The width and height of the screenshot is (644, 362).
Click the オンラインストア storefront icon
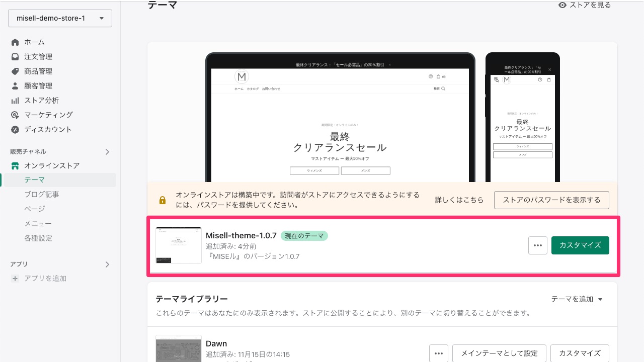click(x=15, y=166)
